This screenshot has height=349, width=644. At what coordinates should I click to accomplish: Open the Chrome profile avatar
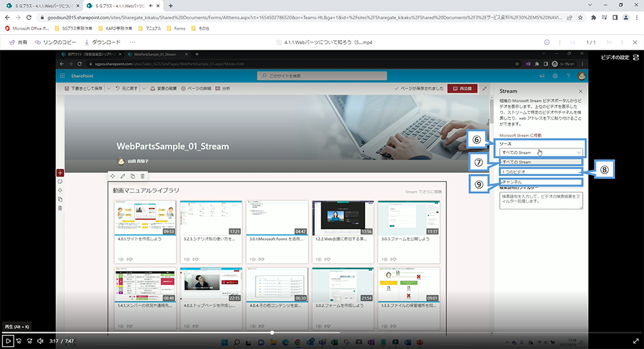tap(626, 17)
